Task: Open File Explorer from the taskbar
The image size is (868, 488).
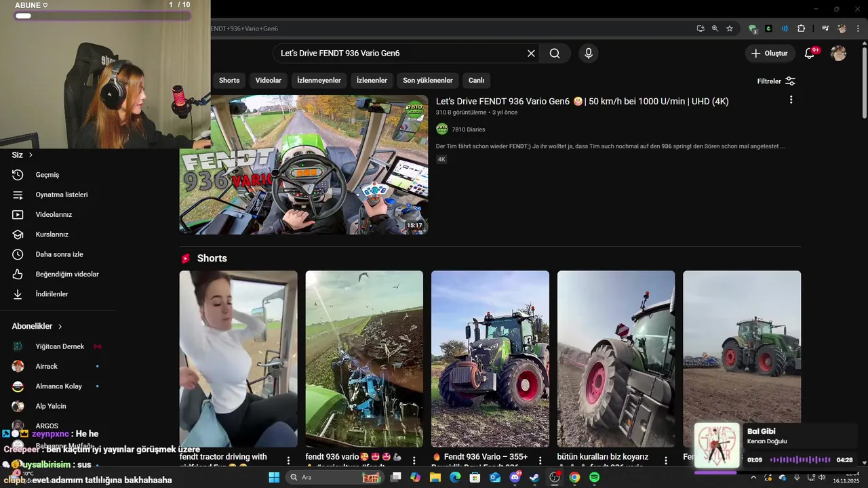Action: tap(435, 477)
